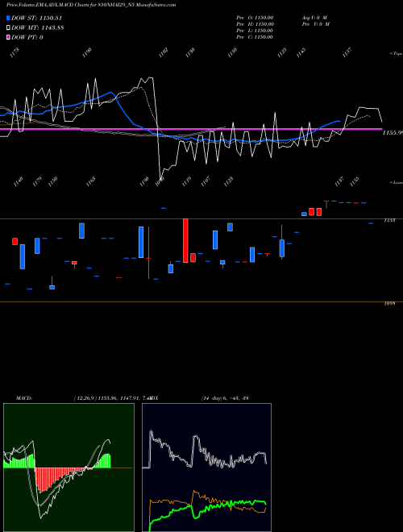403x532 pixels.
Task: Click the white DOW MT legend swatch
Action: pyautogui.click(x=9, y=28)
